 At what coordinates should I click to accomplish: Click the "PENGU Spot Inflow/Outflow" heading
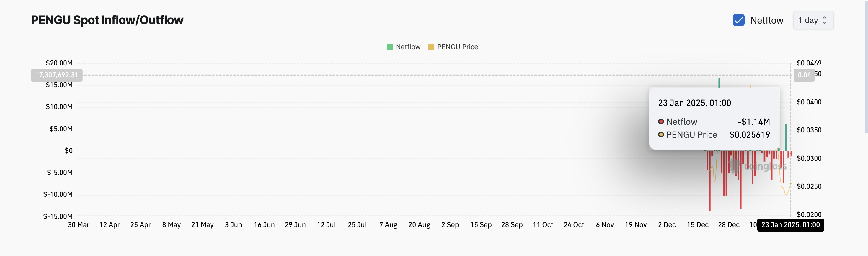107,20
